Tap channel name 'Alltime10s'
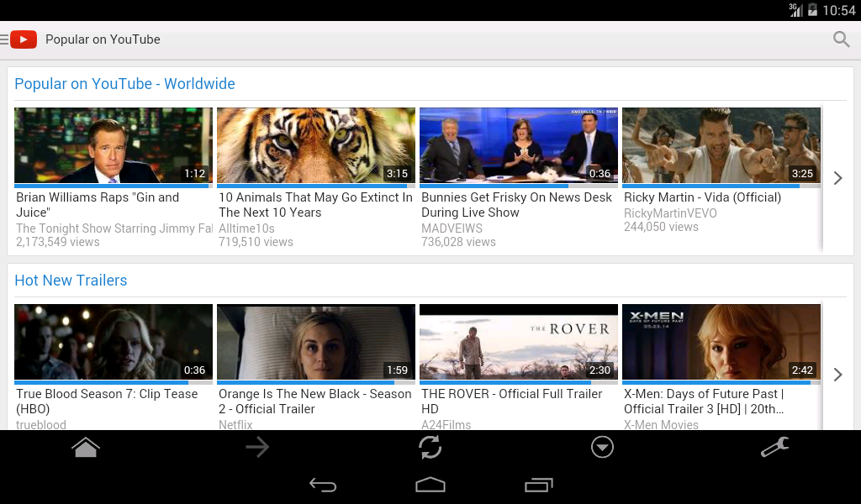This screenshot has height=504, width=861. 246,228
